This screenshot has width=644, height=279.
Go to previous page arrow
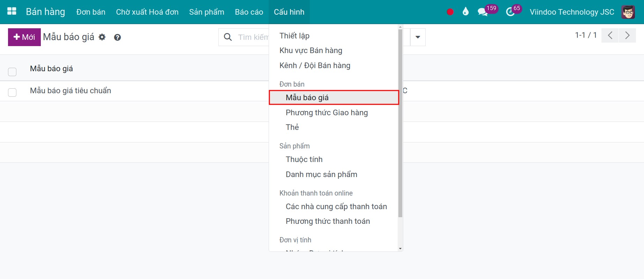[x=610, y=35]
